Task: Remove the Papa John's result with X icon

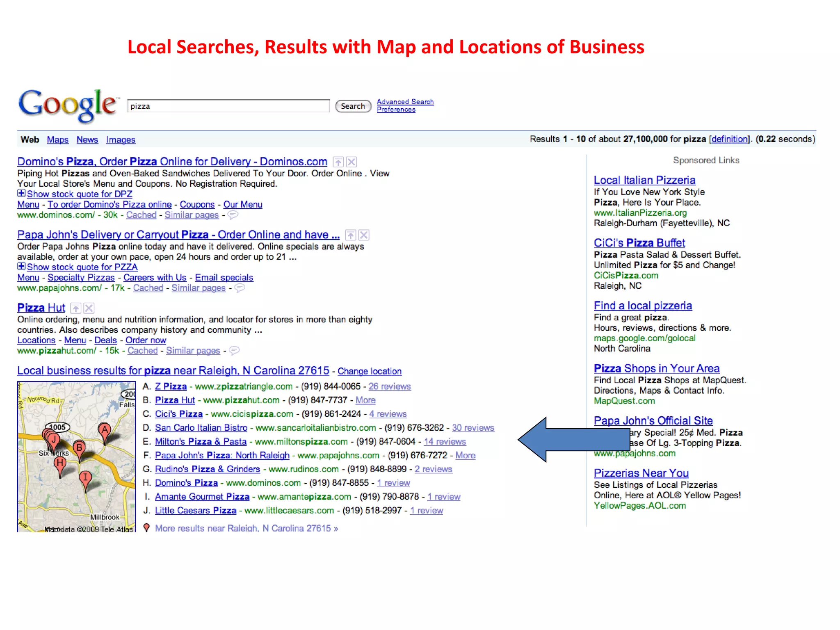Action: [364, 235]
